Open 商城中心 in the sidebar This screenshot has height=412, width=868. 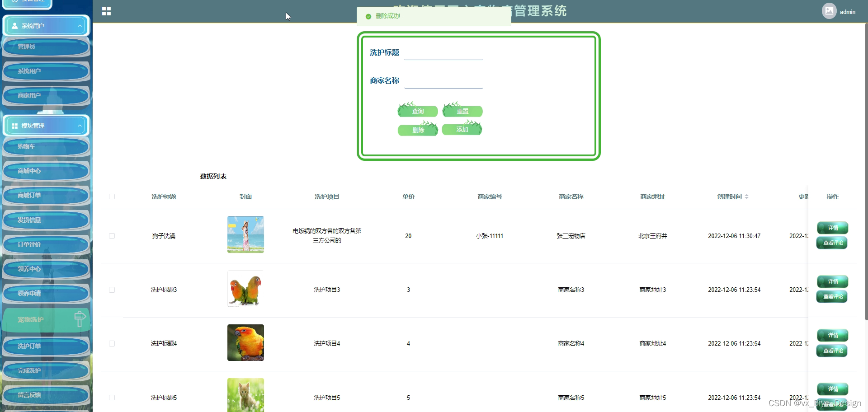(46, 171)
